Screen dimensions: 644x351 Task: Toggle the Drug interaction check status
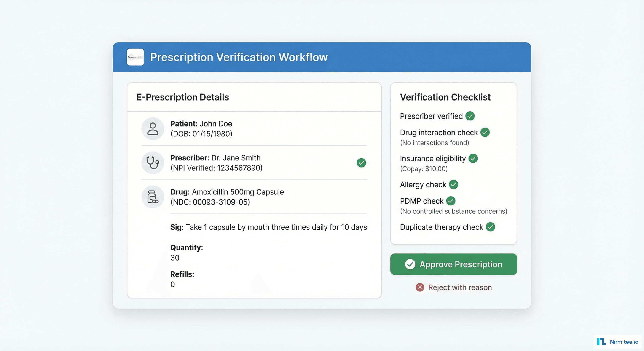[x=485, y=132]
